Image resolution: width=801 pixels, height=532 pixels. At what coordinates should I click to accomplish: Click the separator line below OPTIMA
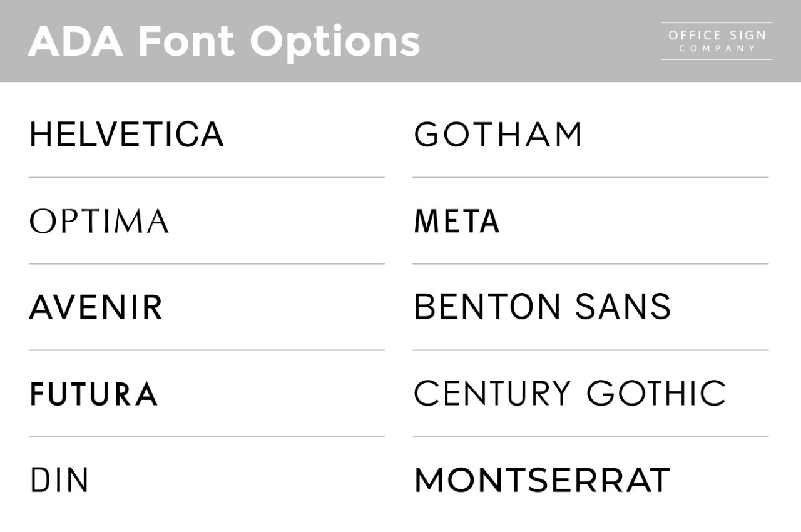[207, 264]
